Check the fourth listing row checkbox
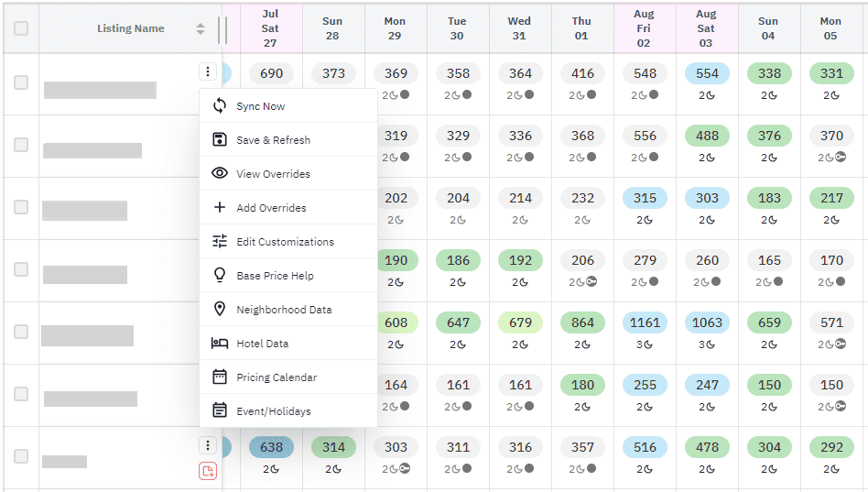Image resolution: width=868 pixels, height=492 pixels. click(21, 269)
